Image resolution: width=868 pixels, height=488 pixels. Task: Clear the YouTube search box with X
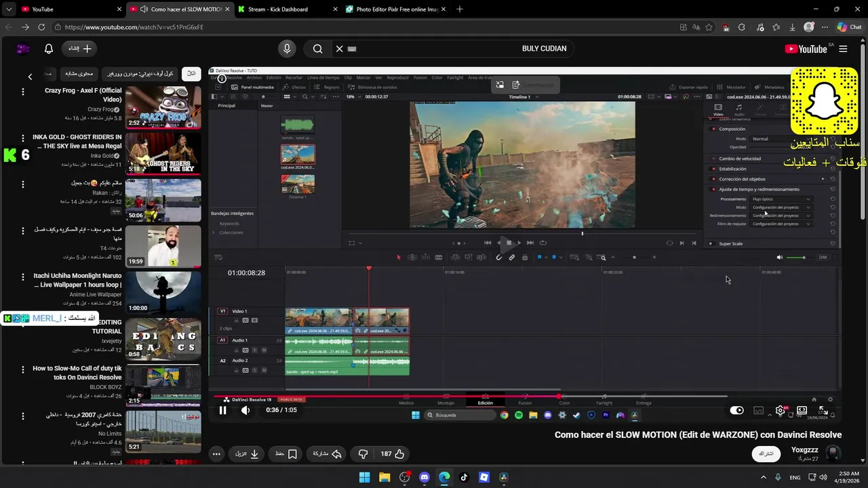pos(340,49)
